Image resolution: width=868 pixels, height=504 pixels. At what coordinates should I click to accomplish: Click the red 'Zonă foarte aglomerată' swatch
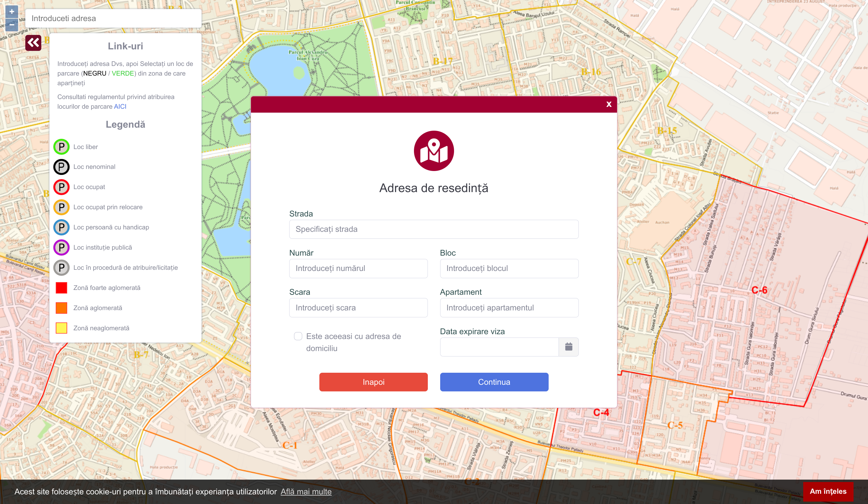[61, 288]
